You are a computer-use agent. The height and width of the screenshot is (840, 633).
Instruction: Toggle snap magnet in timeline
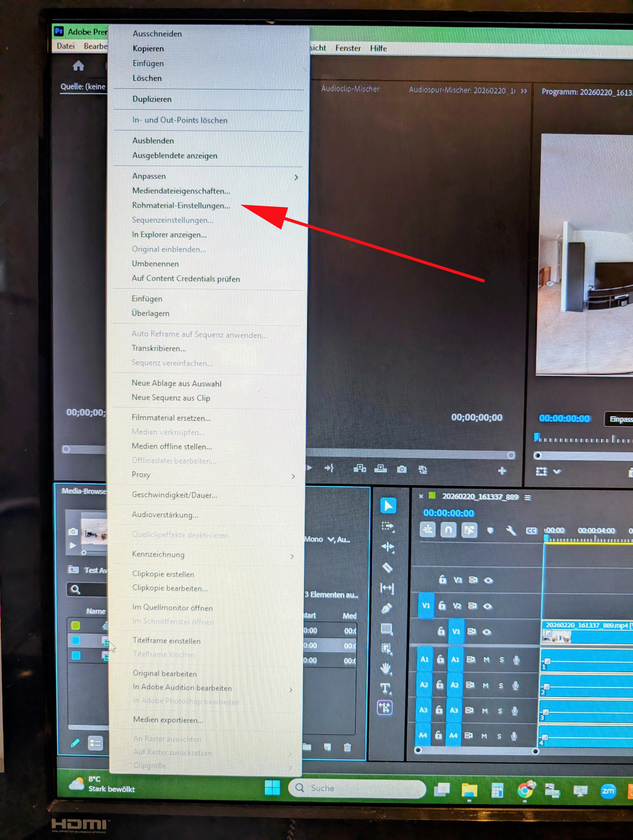point(448,529)
